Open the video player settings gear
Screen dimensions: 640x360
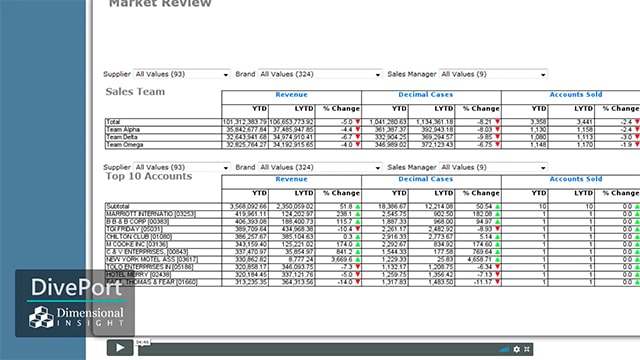pyautogui.click(x=517, y=349)
